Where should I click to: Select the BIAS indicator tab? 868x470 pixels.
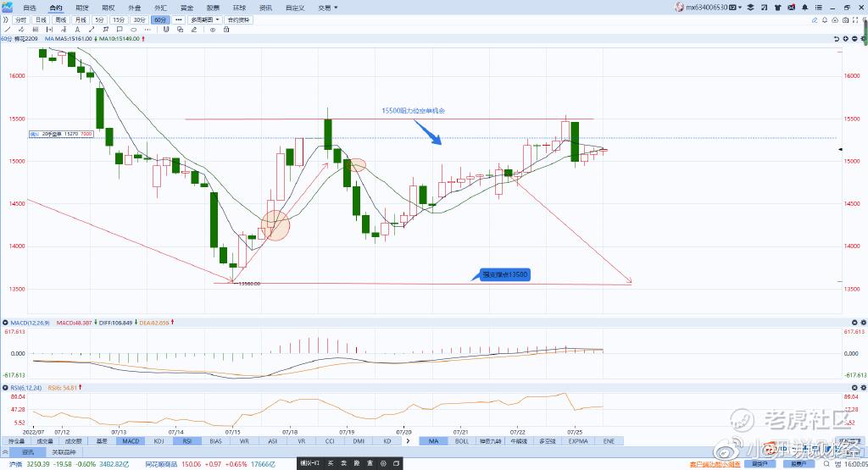[x=216, y=440]
